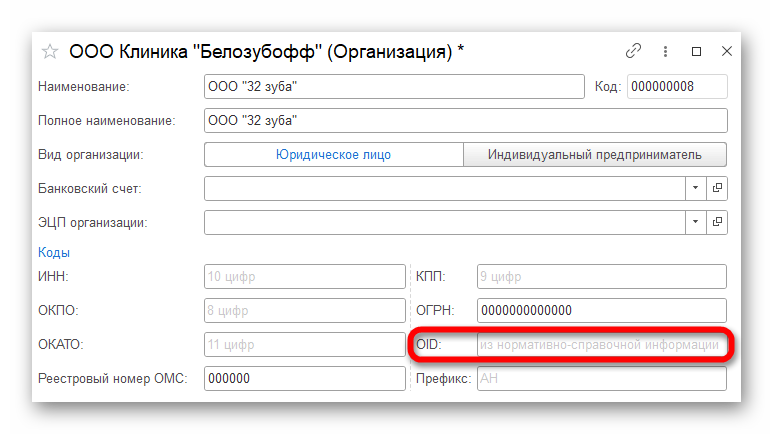The height and width of the screenshot is (434, 773).
Task: Collapse the Коды section header
Action: click(x=54, y=253)
